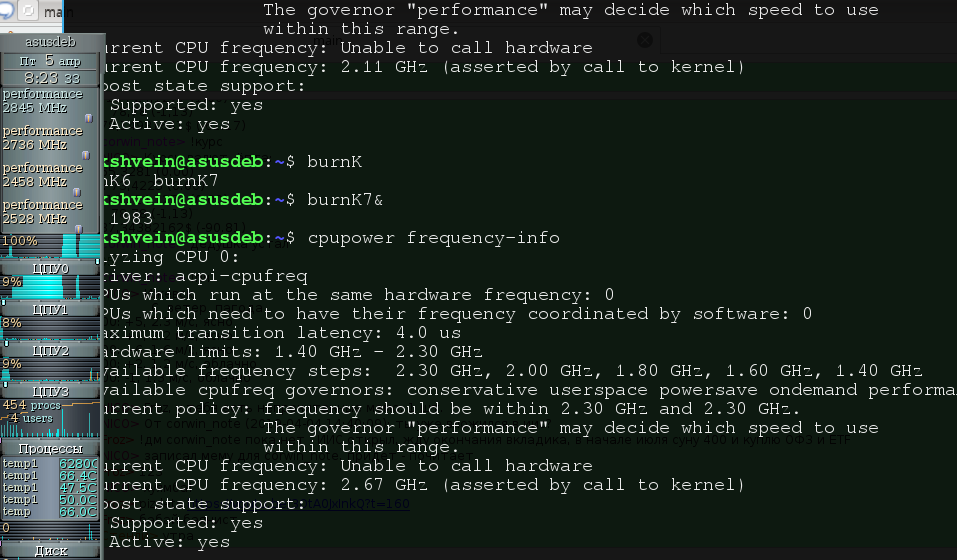Select the ЦПУ2 panel label
This screenshot has height=560, width=957.
click(50, 350)
